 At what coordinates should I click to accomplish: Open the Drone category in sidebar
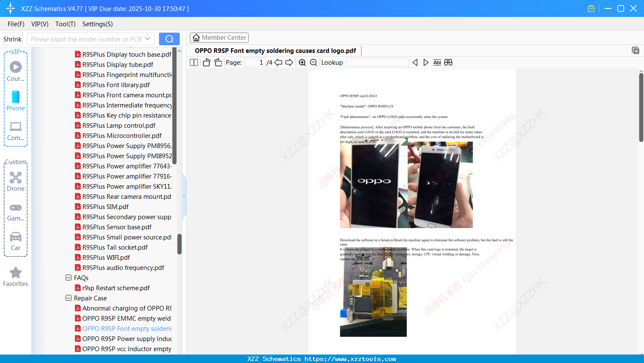click(16, 181)
